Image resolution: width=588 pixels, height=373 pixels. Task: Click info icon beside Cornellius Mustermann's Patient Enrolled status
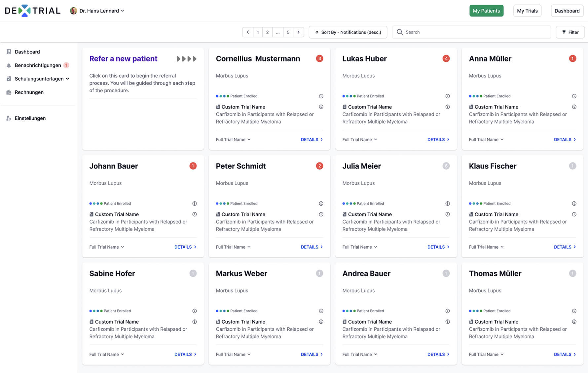321,96
